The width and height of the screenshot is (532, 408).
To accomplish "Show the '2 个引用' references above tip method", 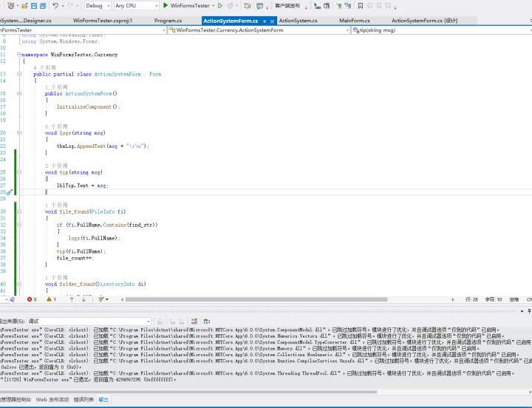I will coord(56,166).
